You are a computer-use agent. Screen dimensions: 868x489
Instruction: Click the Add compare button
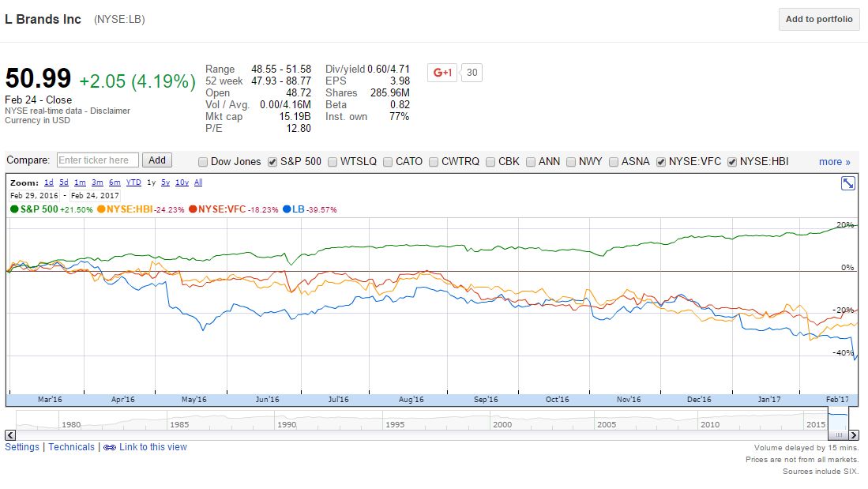point(157,160)
